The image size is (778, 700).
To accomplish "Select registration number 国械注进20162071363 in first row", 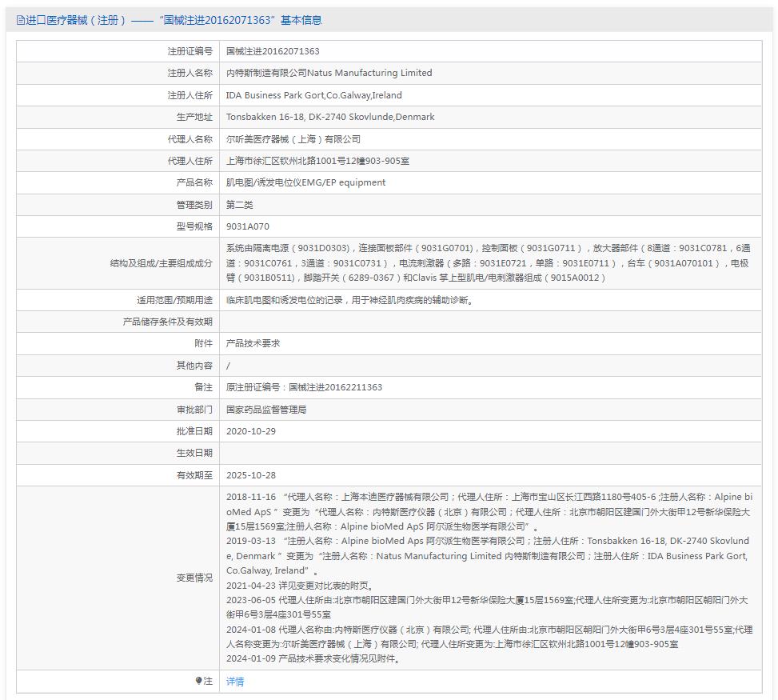I will (273, 51).
